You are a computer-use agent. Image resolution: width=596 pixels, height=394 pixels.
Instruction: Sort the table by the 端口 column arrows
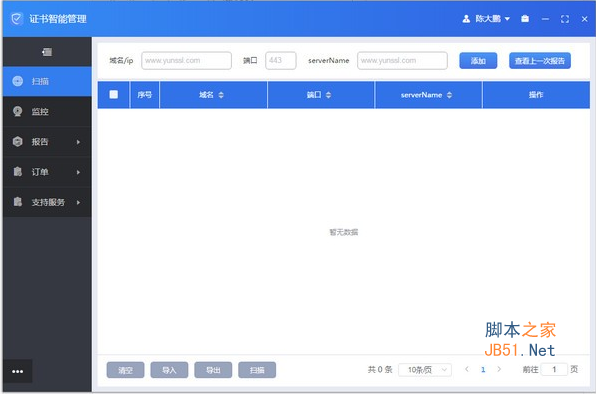tap(328, 95)
